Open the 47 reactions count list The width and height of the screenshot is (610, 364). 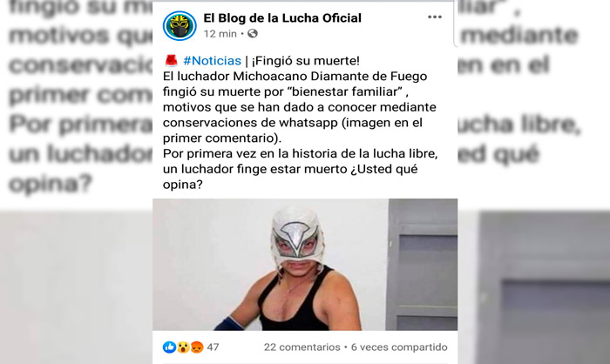213,347
